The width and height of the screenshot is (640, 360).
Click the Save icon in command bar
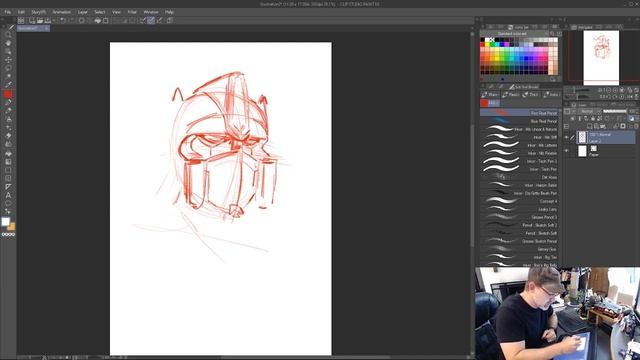(48, 20)
